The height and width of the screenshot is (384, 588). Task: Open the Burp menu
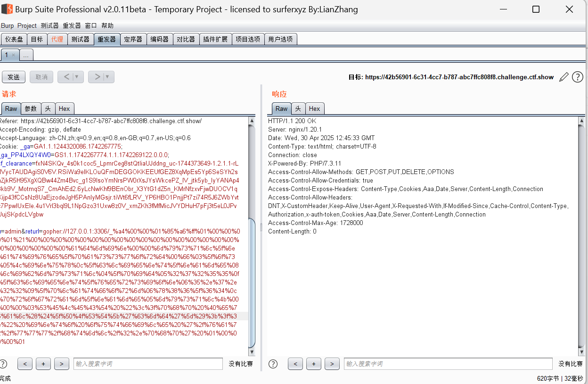(8, 25)
